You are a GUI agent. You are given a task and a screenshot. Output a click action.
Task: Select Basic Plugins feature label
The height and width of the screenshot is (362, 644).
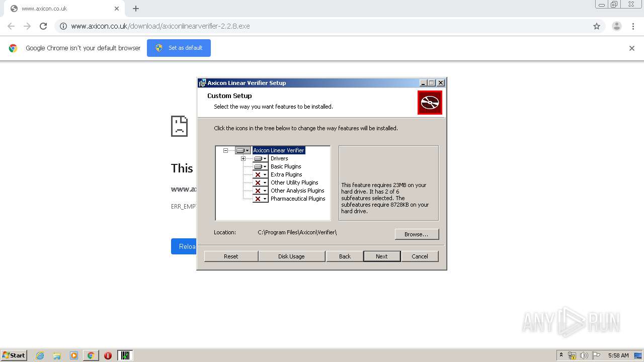point(286,166)
